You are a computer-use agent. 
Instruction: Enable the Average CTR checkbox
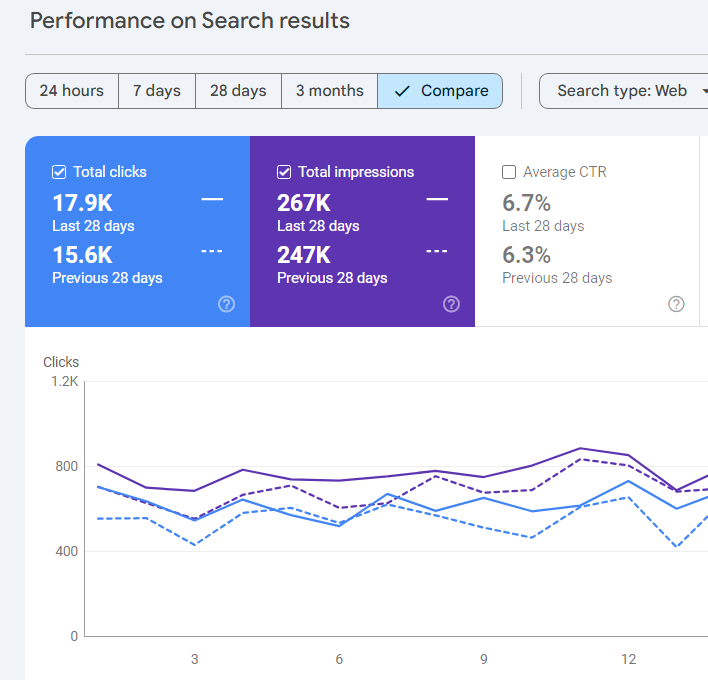click(509, 172)
